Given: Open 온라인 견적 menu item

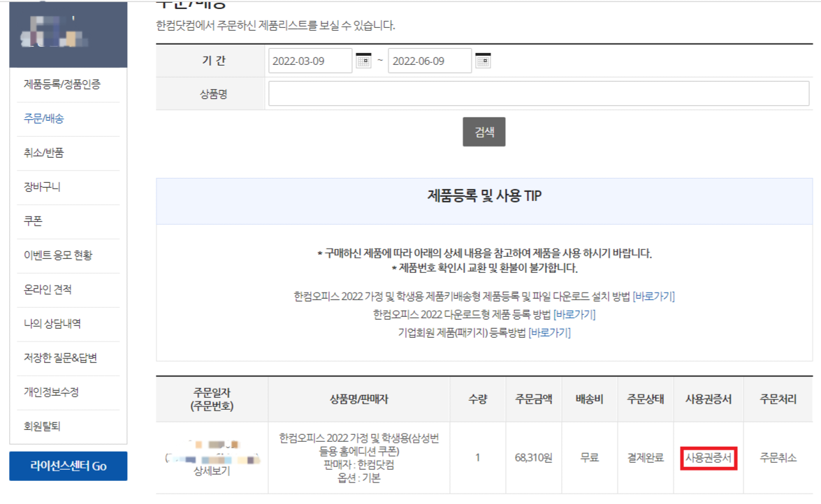Looking at the screenshot, I should pyautogui.click(x=47, y=290).
